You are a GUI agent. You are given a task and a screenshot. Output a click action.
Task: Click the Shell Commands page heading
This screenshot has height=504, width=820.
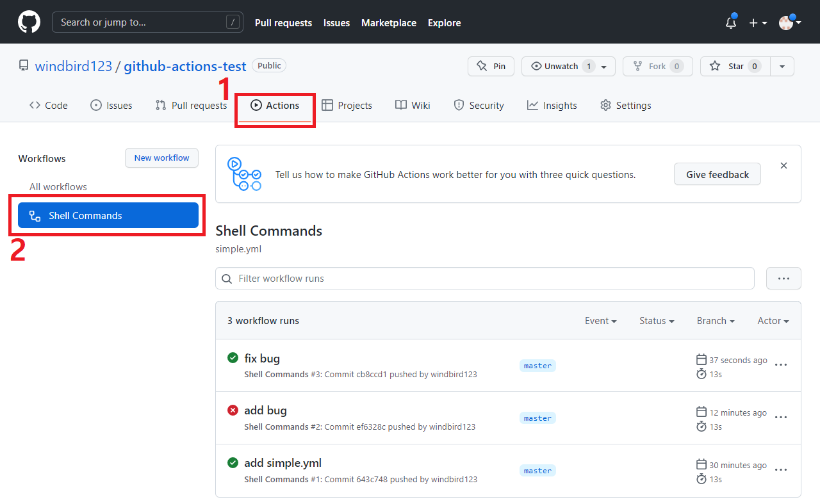[x=269, y=231]
